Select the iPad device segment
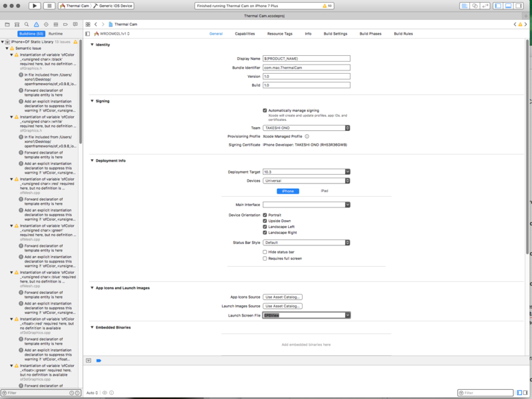 [325, 191]
